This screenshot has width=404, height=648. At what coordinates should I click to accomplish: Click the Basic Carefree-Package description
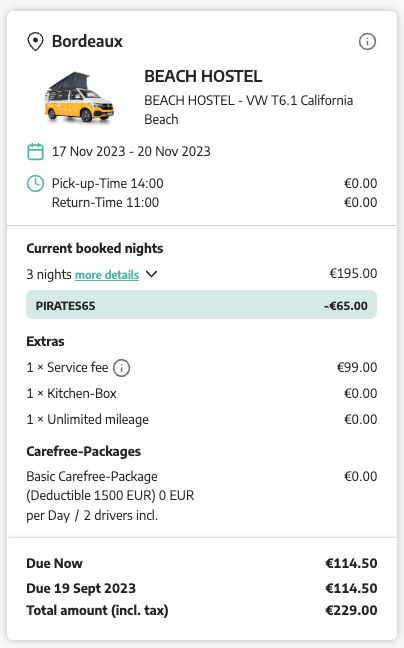(110, 496)
